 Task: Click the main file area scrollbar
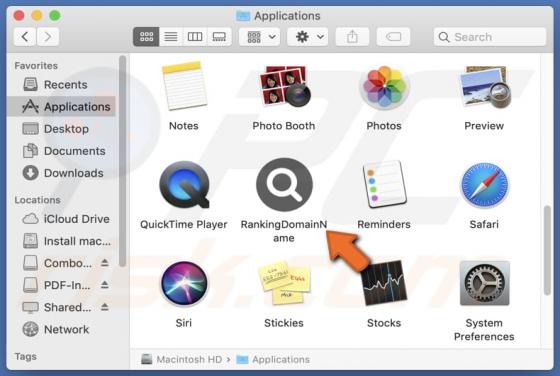(547, 250)
